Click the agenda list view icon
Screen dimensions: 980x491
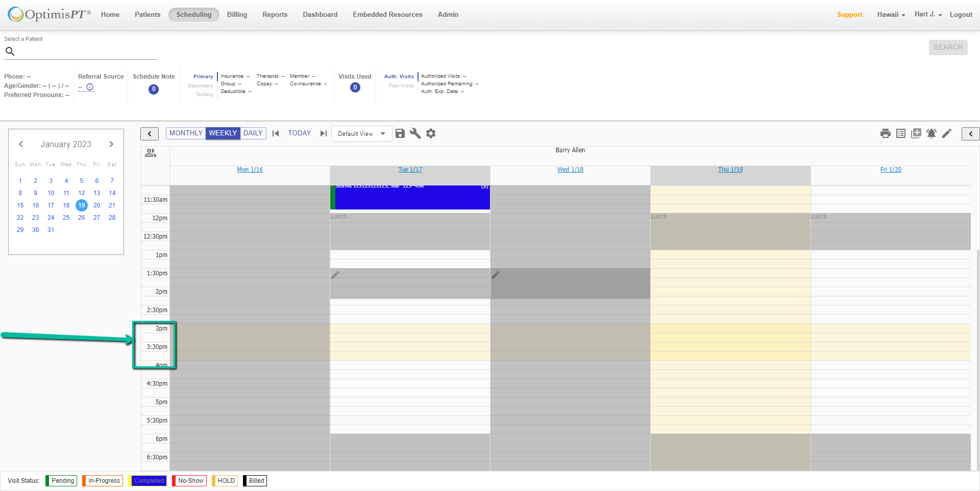(900, 133)
